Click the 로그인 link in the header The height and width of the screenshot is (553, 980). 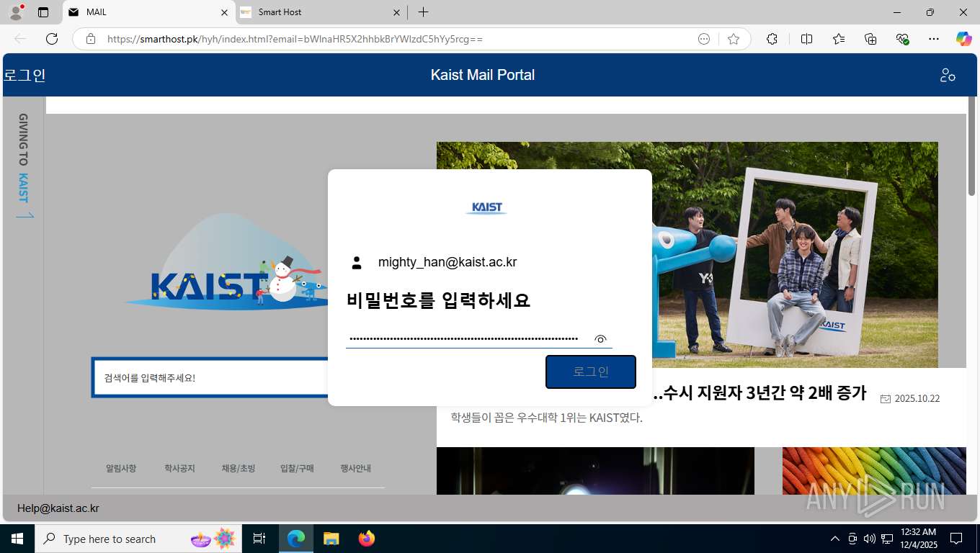click(24, 75)
